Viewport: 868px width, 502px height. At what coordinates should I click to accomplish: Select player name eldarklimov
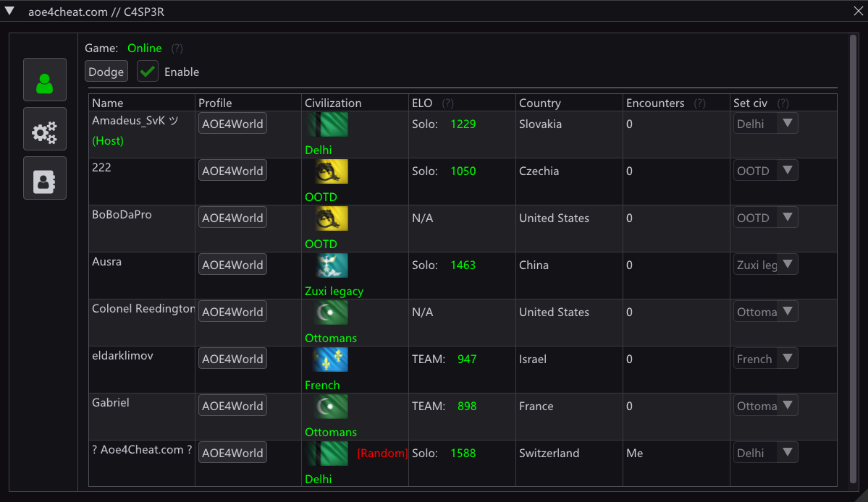122,355
